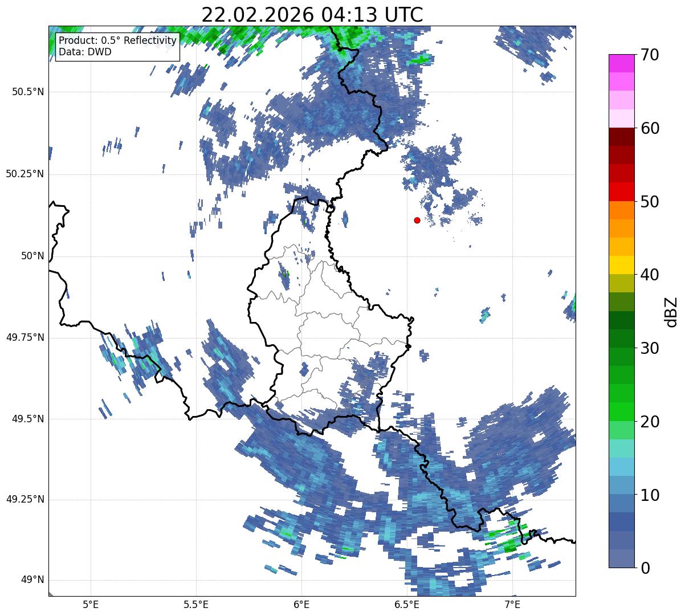This screenshot has width=685, height=616.
Task: Click the dark blue 0 dBZ colorbar bottom
Action: tap(621, 558)
